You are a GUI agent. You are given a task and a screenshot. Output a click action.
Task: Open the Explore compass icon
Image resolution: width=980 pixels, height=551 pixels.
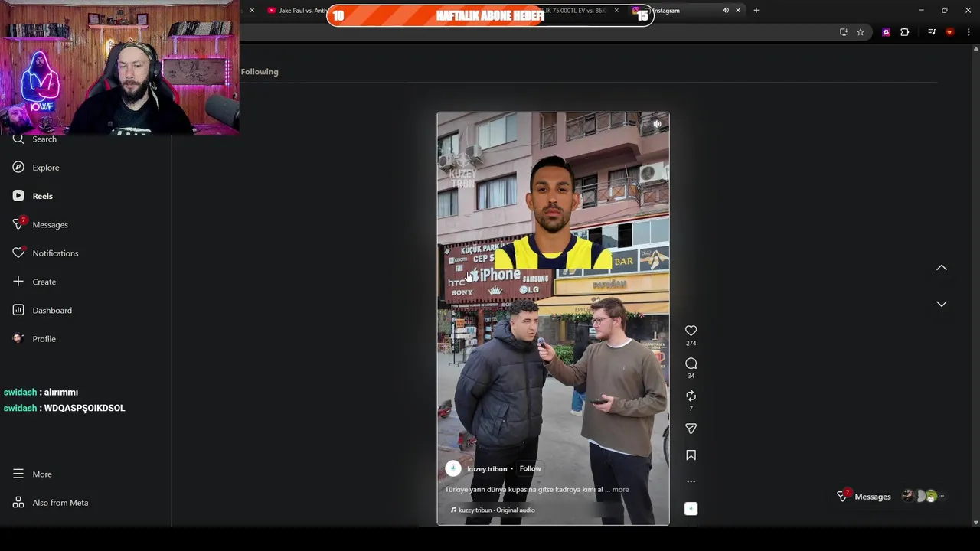tap(18, 167)
